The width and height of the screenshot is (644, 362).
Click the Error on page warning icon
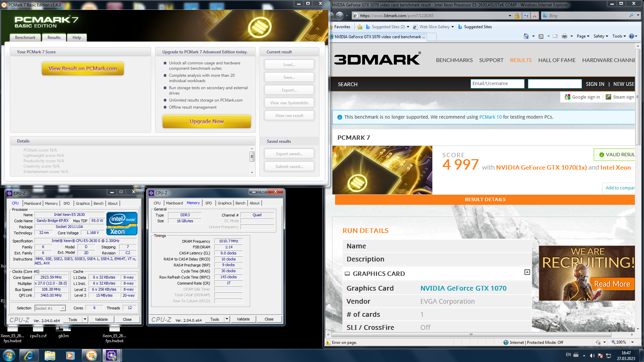pyautogui.click(x=328, y=343)
